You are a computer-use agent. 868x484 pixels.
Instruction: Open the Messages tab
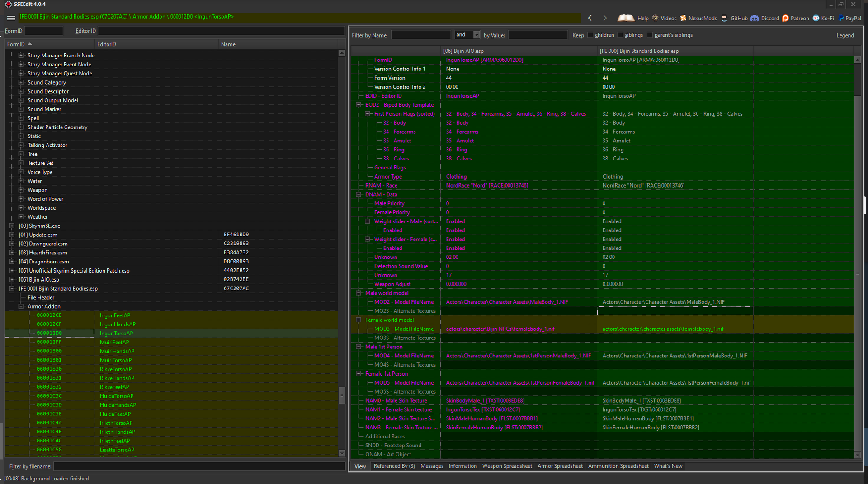432,466
